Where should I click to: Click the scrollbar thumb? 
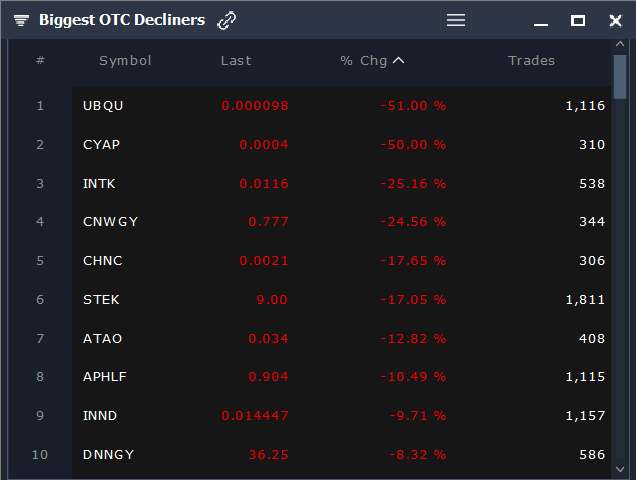[620, 77]
